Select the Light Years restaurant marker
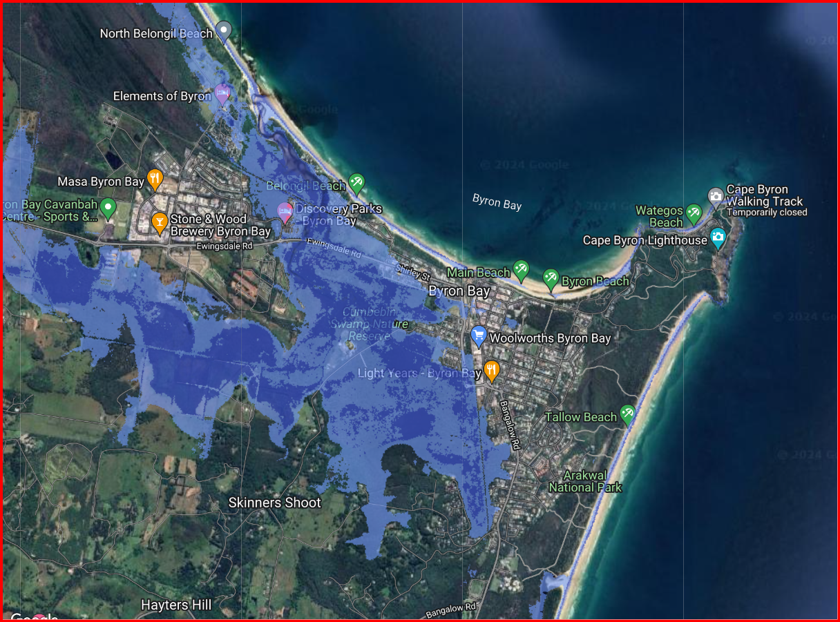Image resolution: width=840 pixels, height=622 pixels. pos(491,371)
